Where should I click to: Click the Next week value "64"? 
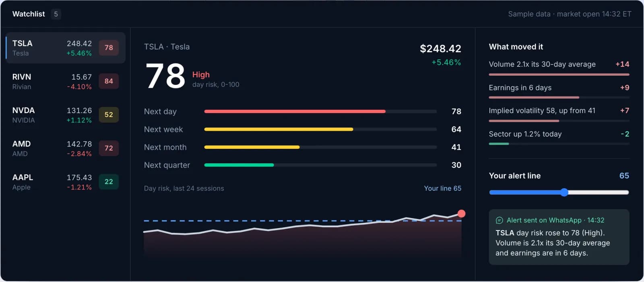[x=456, y=129]
